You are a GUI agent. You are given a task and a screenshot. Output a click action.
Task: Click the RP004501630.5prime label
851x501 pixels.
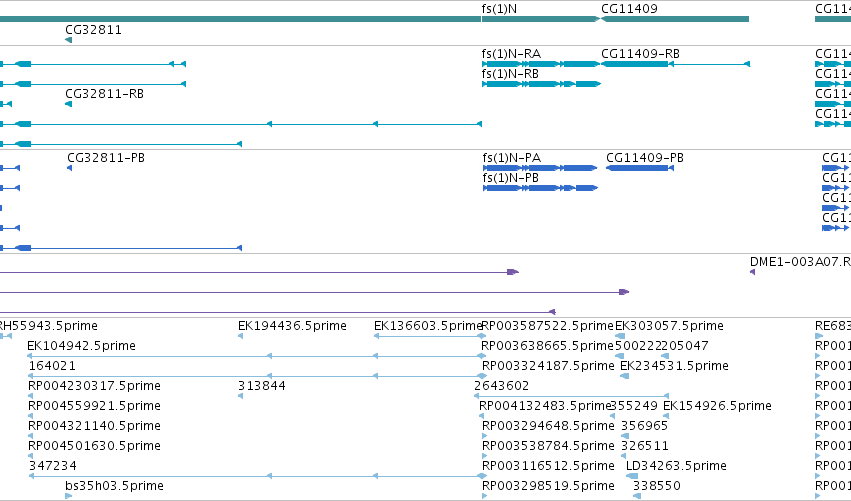coord(94,446)
